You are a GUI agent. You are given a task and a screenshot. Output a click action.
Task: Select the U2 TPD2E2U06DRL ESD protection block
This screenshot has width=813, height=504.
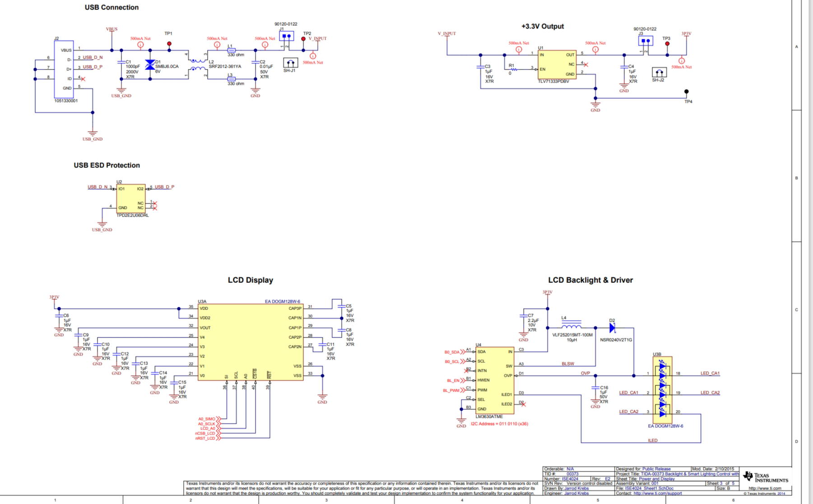point(131,198)
